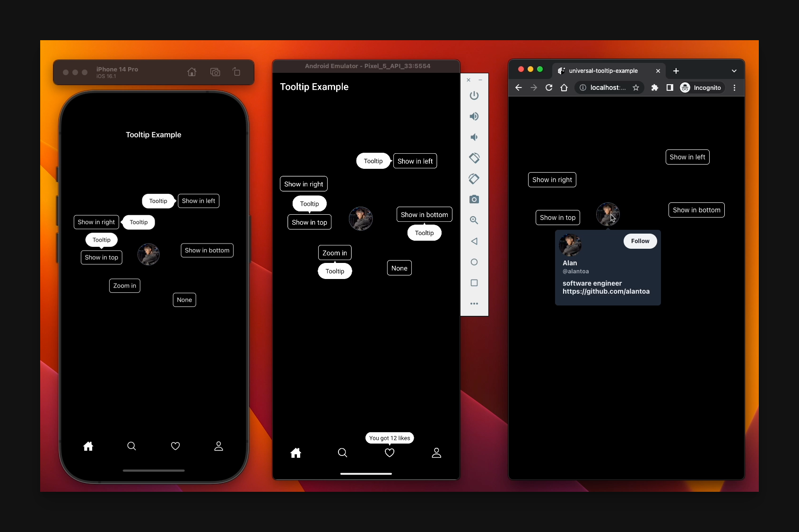Select universal-tooltip-example browser tab
The image size is (799, 532).
point(608,71)
